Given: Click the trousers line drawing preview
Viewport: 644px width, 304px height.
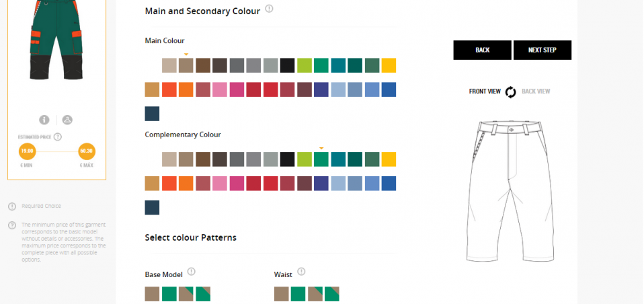Looking at the screenshot, I should 510,188.
